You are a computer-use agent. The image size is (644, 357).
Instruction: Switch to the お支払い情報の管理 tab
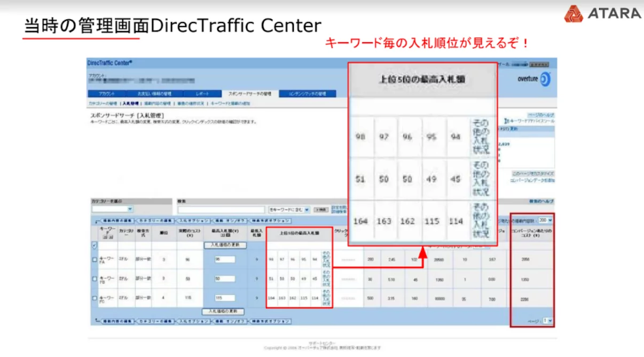click(154, 94)
